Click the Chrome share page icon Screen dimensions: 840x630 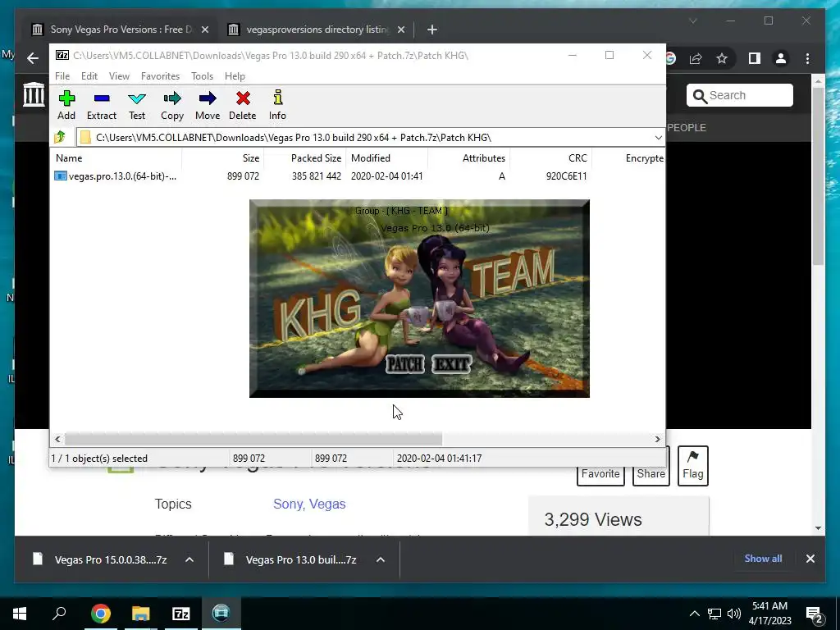click(696, 58)
